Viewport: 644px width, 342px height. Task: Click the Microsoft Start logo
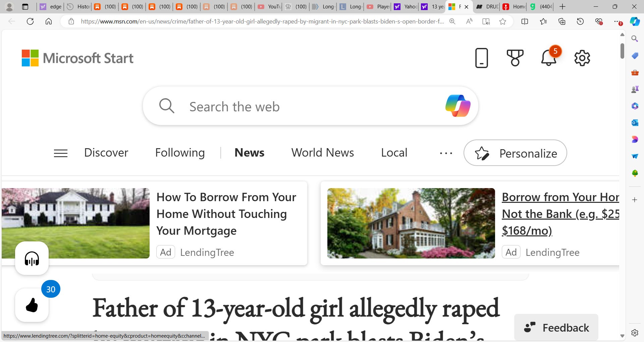[77, 58]
